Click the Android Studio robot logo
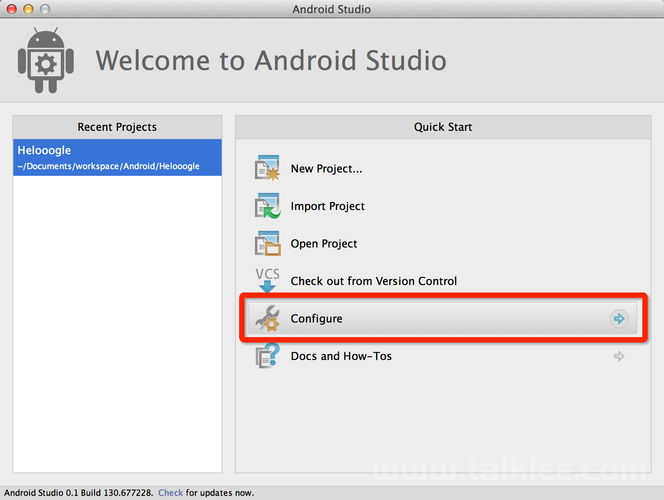The height and width of the screenshot is (500, 664). [x=46, y=60]
